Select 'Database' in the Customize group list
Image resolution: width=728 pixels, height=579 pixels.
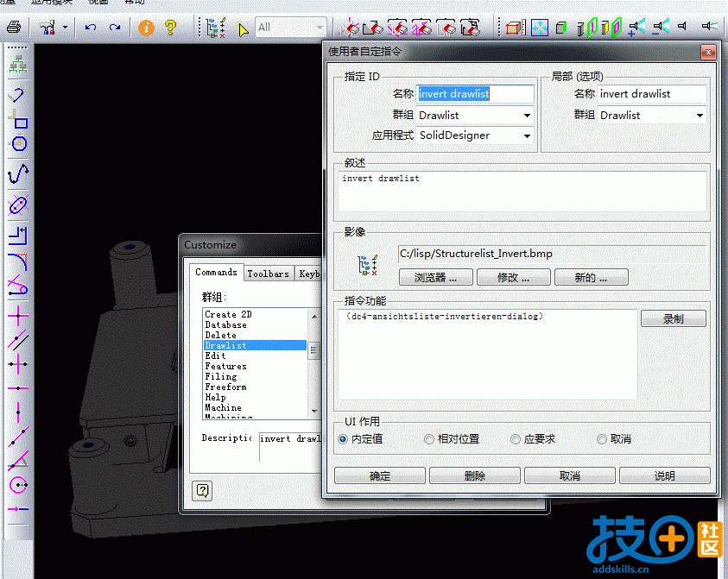point(255,324)
